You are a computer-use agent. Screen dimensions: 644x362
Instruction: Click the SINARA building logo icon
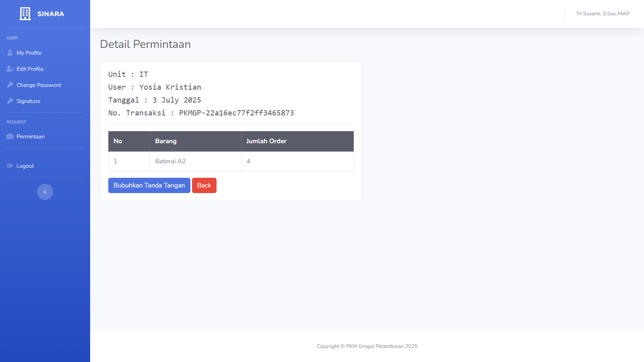click(x=25, y=14)
